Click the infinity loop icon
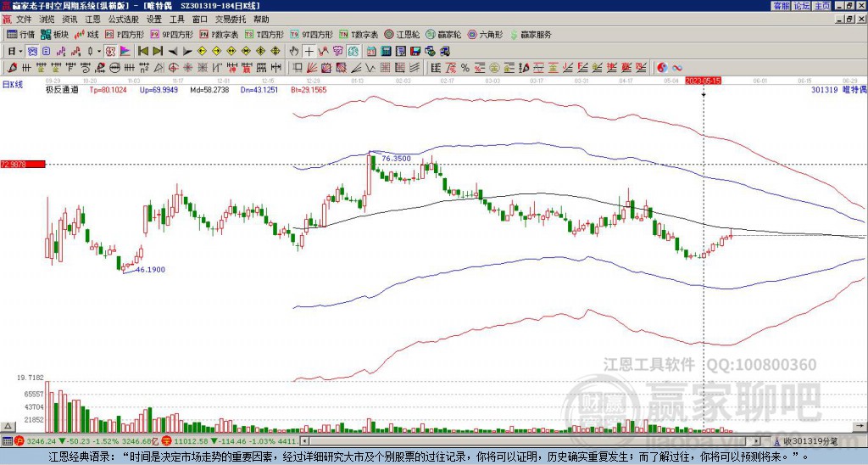The image size is (868, 465). pyautogui.click(x=677, y=68)
